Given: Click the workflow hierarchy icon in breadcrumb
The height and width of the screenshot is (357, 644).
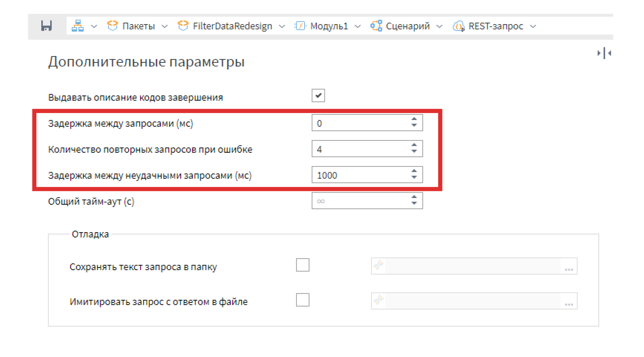Looking at the screenshot, I should tap(78, 26).
